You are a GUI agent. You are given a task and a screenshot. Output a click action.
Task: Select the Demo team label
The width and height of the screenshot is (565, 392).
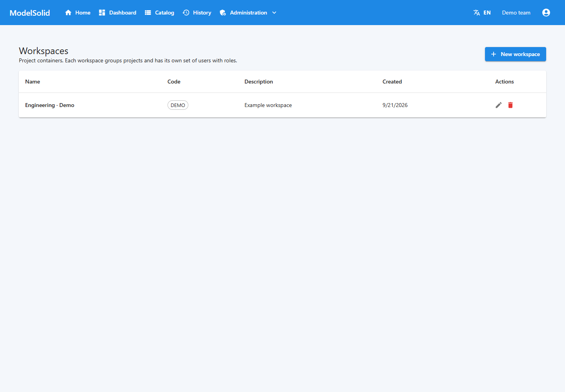coord(516,13)
